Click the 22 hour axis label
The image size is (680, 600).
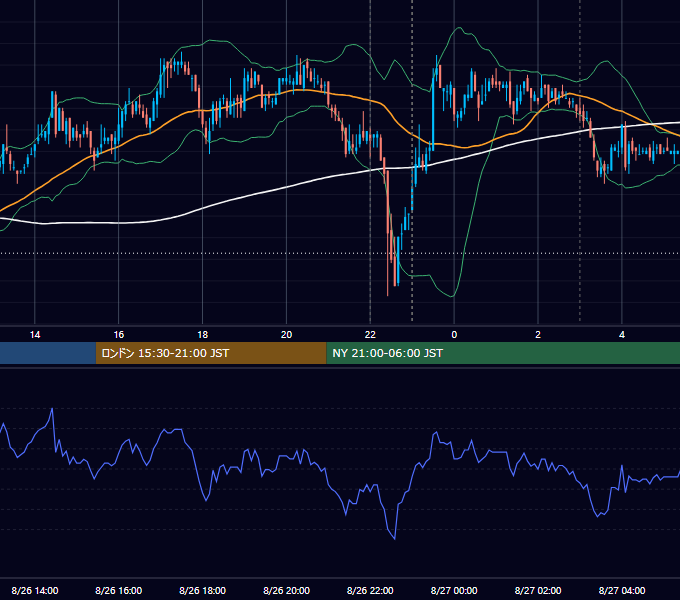click(370, 335)
